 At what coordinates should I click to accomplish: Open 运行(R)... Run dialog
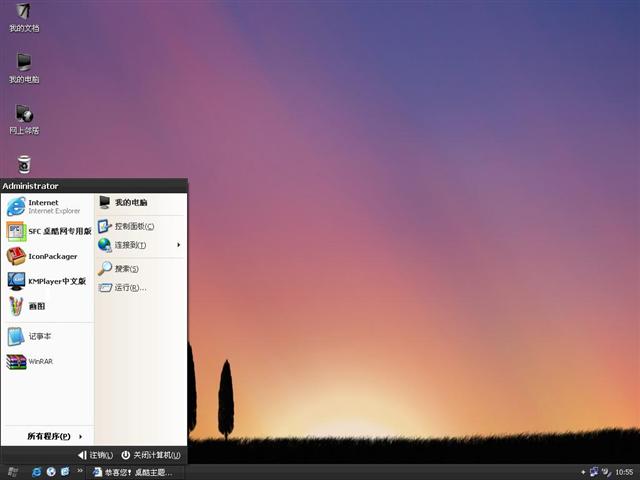[x=141, y=287]
